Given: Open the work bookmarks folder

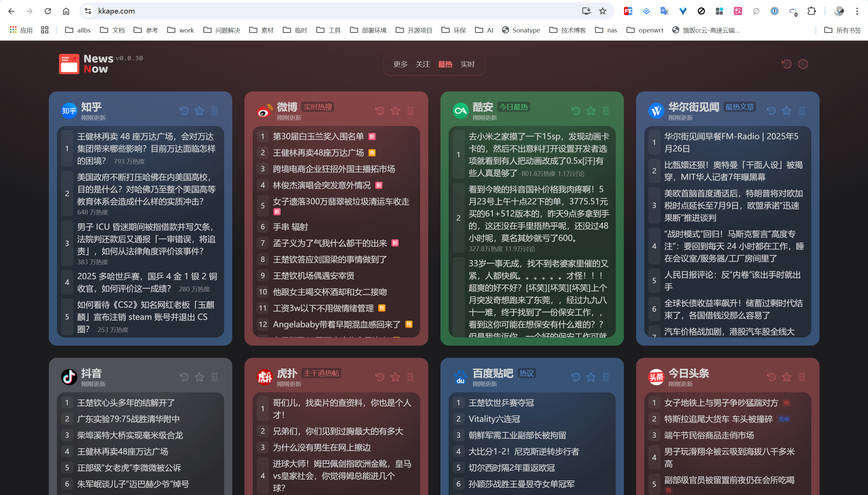Looking at the screenshot, I should (x=181, y=30).
